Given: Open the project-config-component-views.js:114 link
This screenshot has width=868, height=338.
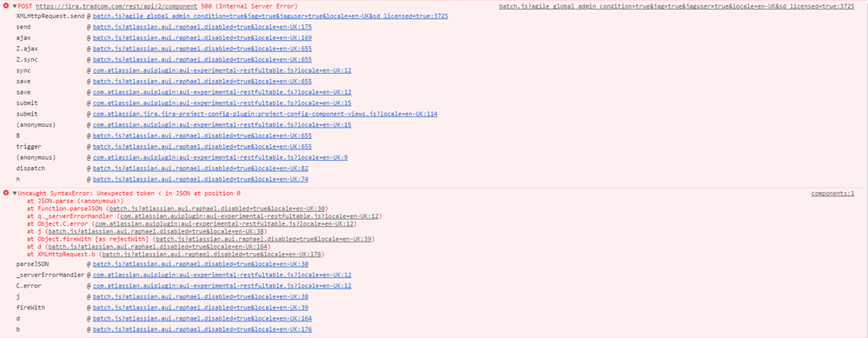Looking at the screenshot, I should (265, 114).
